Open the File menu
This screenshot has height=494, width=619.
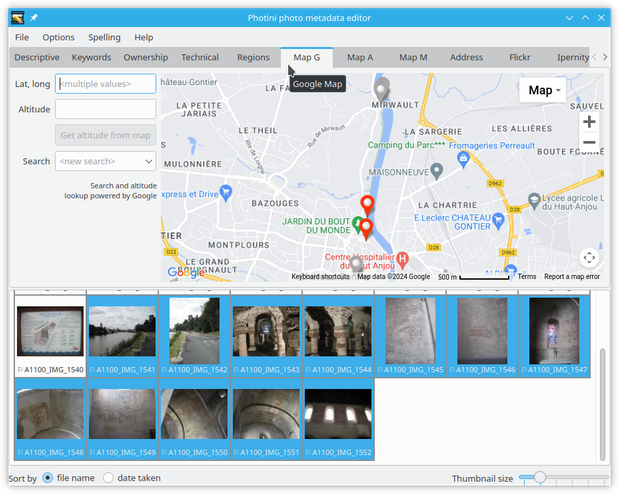(22, 37)
